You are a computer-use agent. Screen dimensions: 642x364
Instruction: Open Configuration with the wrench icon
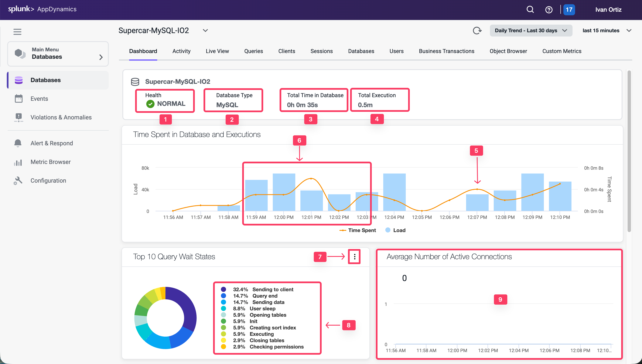[x=18, y=180]
